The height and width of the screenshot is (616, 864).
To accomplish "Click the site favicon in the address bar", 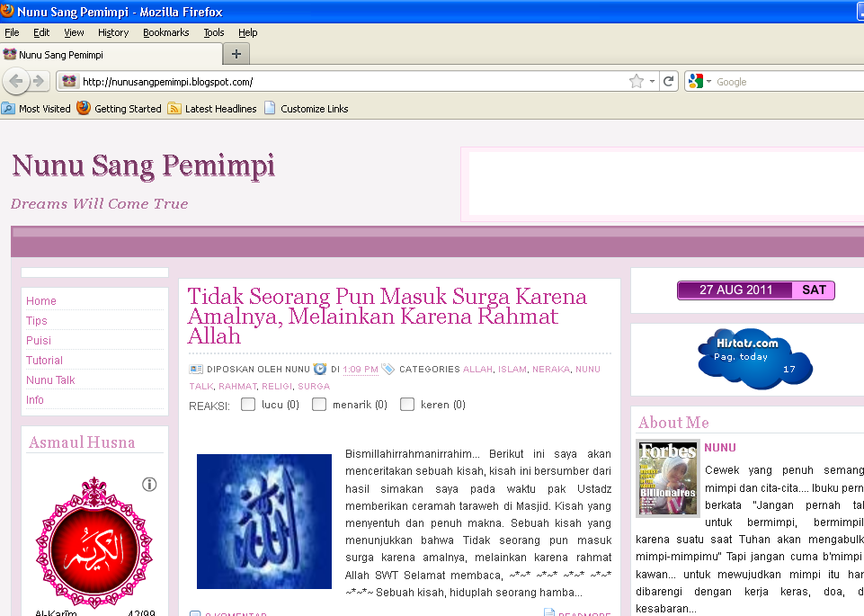I will pyautogui.click(x=69, y=82).
